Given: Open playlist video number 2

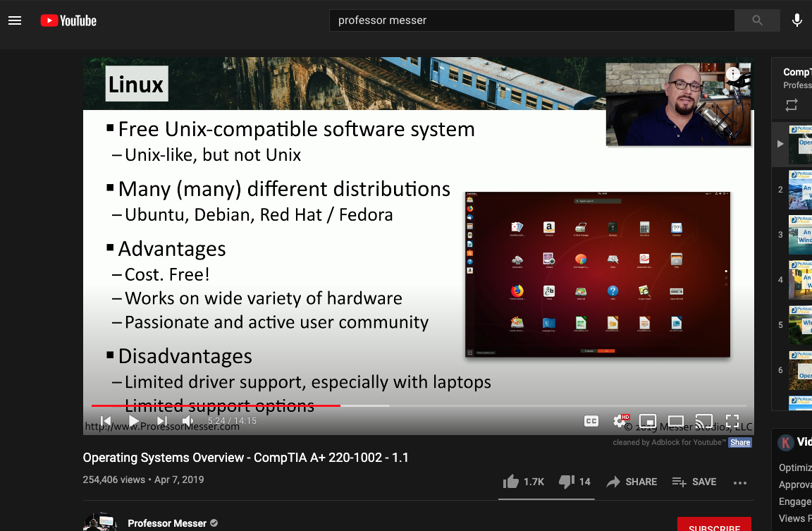Looking at the screenshot, I should coord(800,190).
